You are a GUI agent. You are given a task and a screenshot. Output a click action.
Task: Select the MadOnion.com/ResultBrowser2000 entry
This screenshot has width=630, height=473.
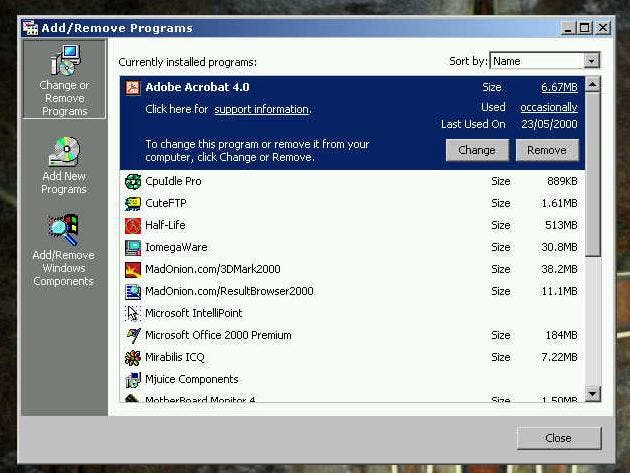[x=352, y=292]
